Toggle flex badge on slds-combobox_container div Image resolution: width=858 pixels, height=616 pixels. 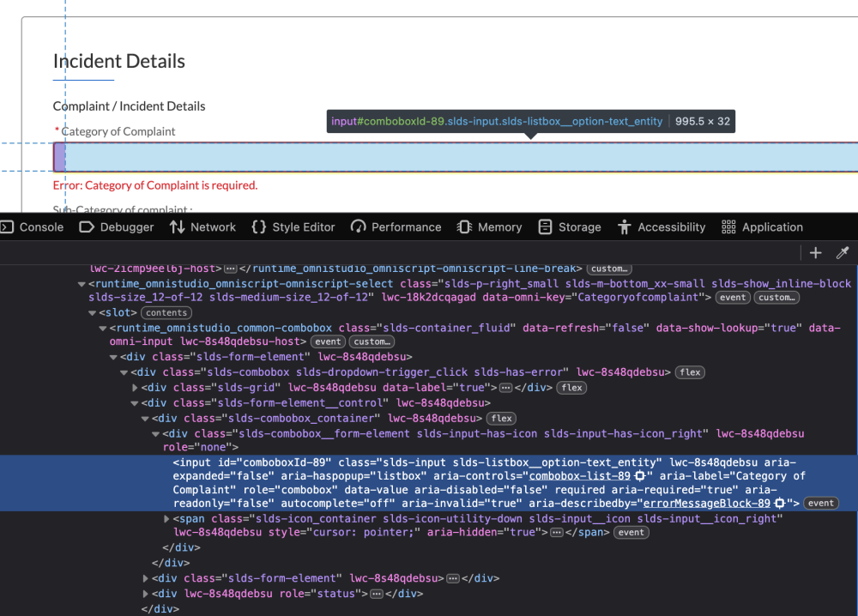point(501,419)
